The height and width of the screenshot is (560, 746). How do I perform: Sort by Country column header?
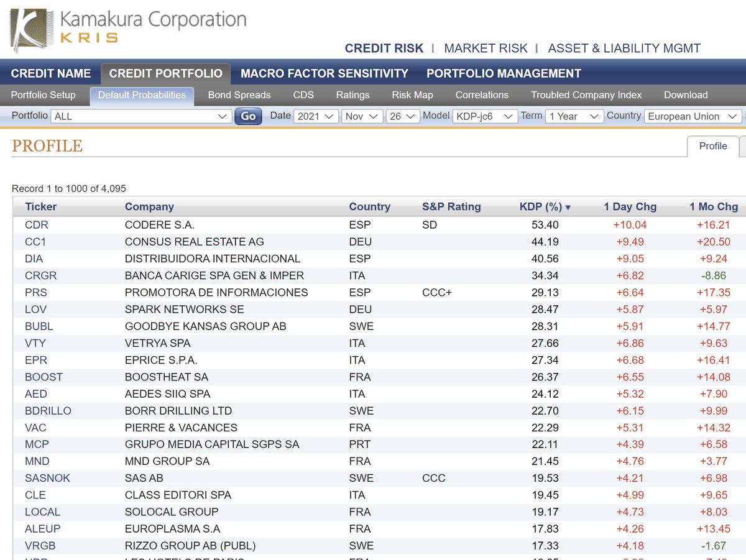(x=369, y=207)
